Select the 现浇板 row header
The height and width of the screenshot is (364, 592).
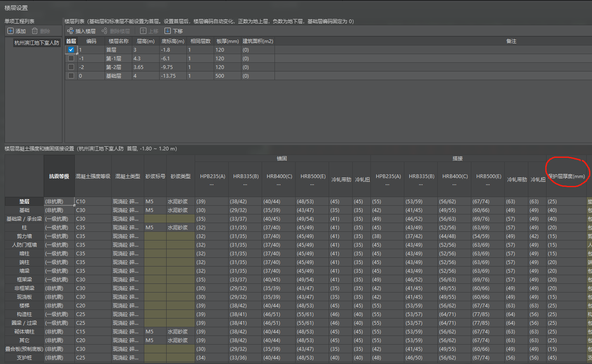click(24, 297)
